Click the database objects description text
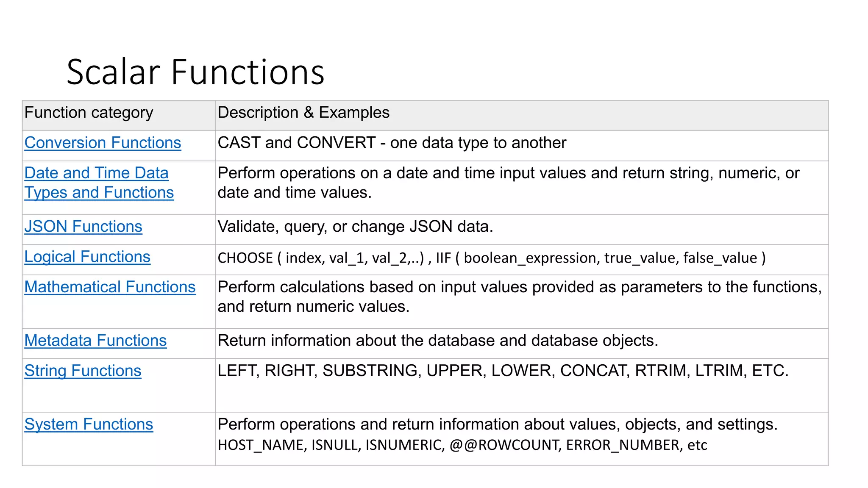 pos(438,341)
